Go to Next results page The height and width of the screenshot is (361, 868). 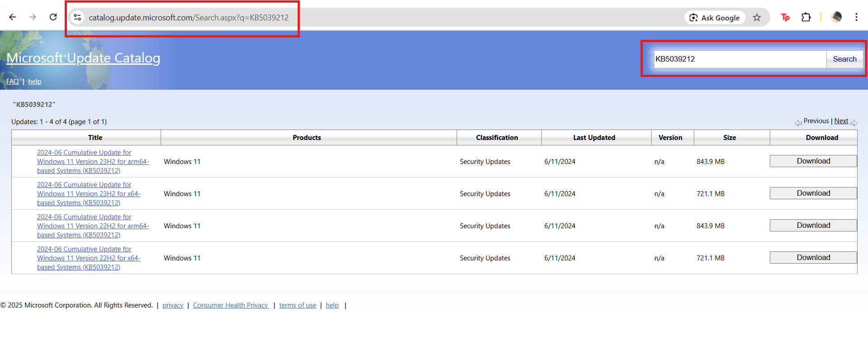pos(841,121)
